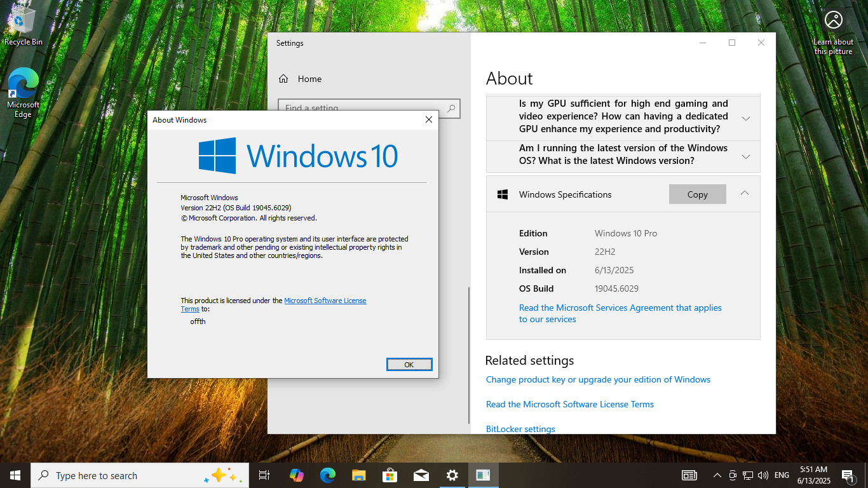
Task: Open Microsoft Store from the taskbar
Action: pyautogui.click(x=390, y=475)
